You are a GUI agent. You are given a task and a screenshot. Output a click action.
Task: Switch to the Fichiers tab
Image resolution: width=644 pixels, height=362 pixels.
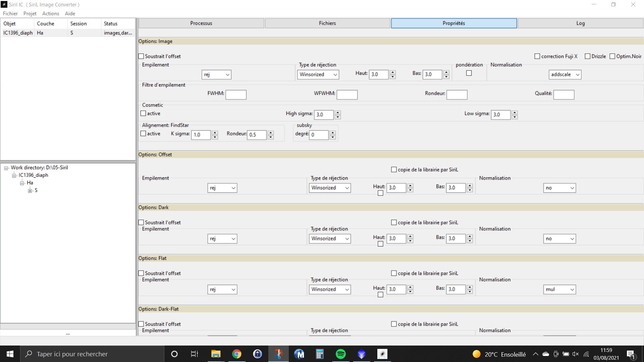pyautogui.click(x=327, y=23)
